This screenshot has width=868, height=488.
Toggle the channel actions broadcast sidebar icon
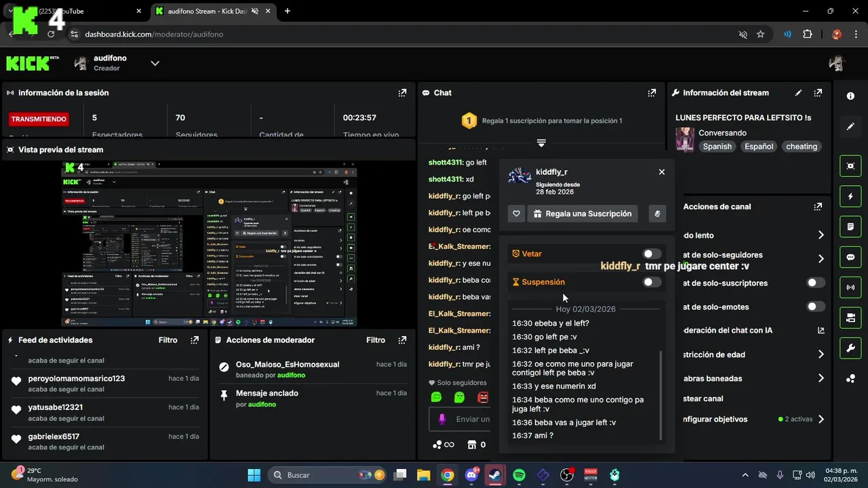coord(850,287)
